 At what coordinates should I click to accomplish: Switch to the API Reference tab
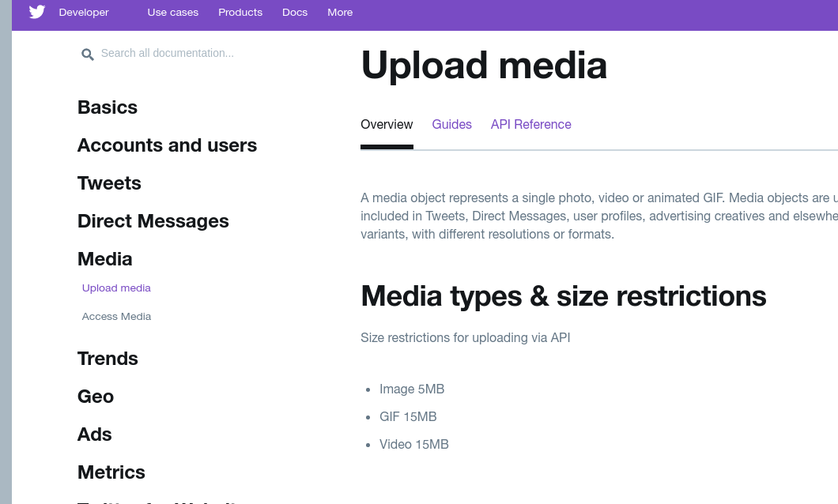click(x=530, y=124)
